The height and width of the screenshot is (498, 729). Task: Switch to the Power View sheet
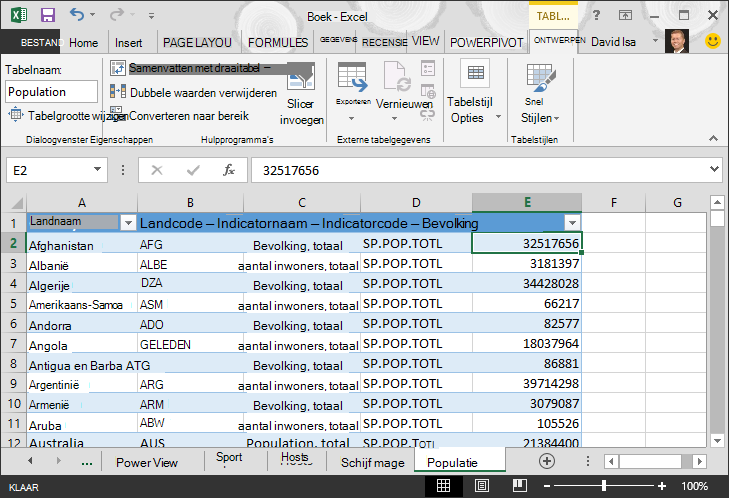(147, 462)
